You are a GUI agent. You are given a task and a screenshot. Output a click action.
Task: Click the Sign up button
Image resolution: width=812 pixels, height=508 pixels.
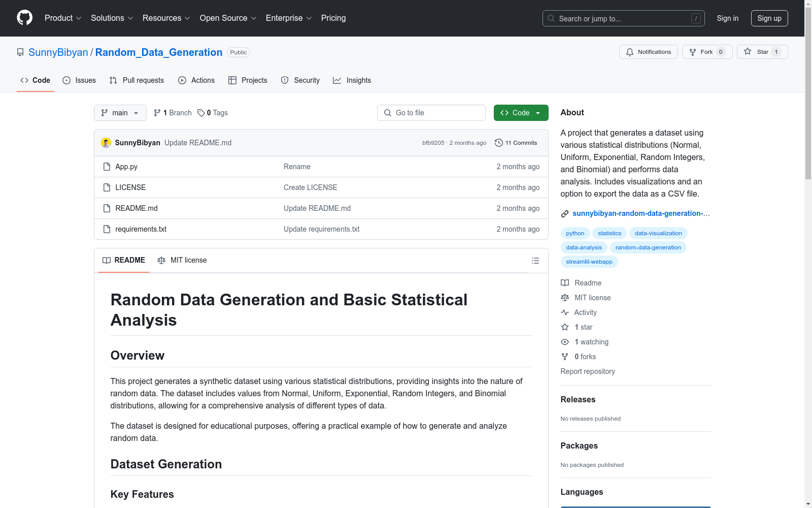tap(769, 18)
